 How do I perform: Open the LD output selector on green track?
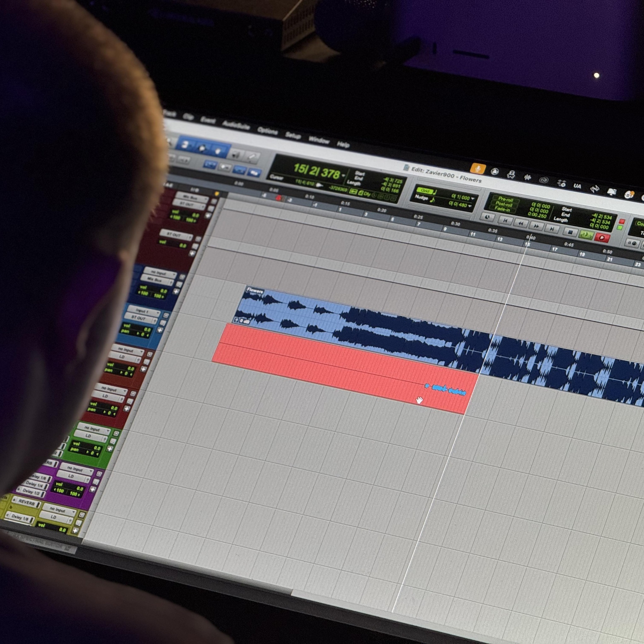pyautogui.click(x=91, y=437)
